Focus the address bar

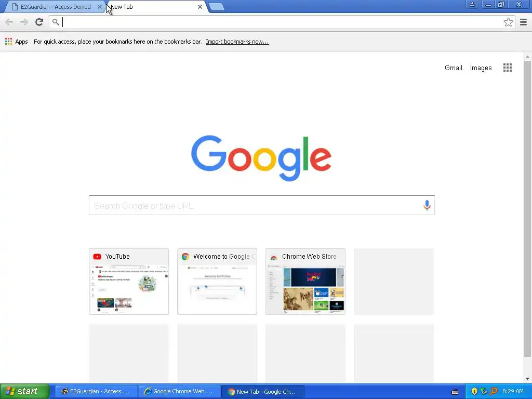(x=282, y=22)
